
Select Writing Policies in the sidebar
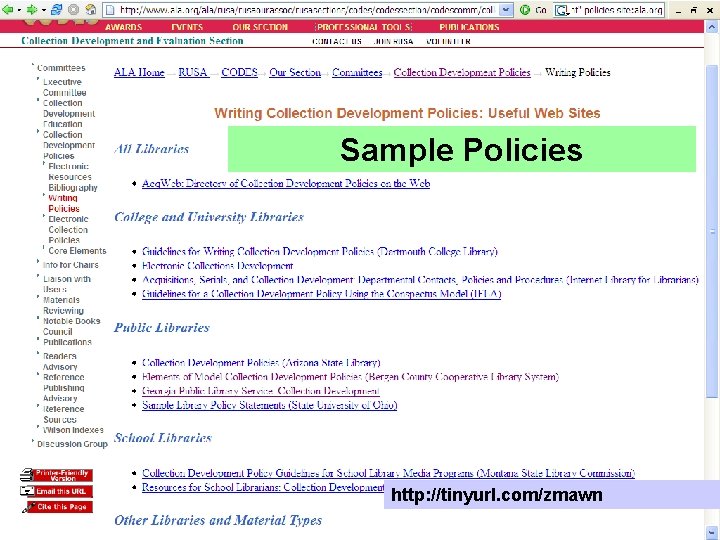63,203
